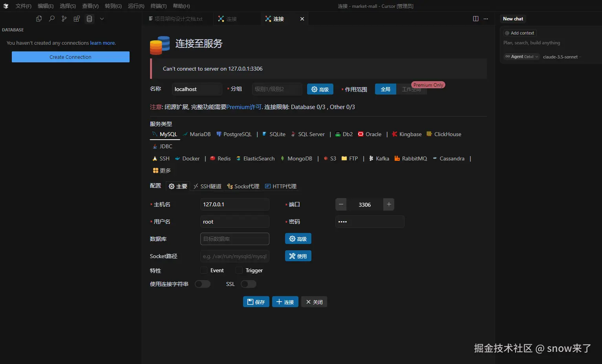Choose Redis service type

click(x=220, y=158)
